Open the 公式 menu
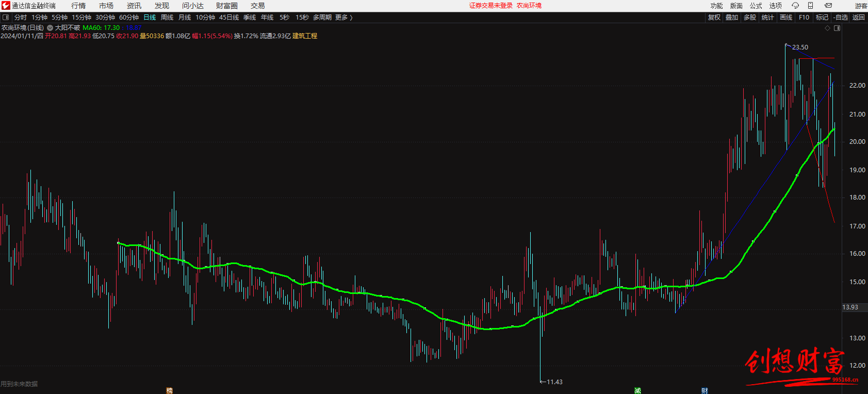Screen dimensions: 868x394 [x=756, y=6]
